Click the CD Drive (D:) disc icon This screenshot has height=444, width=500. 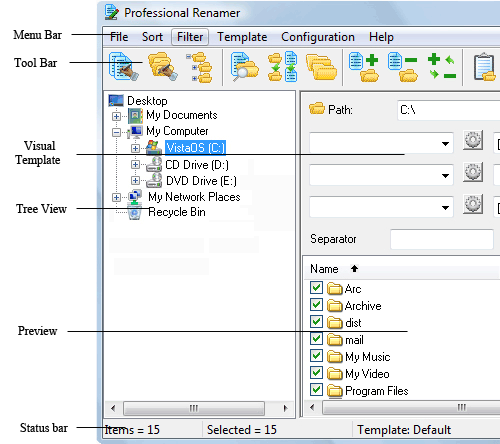pos(154,164)
